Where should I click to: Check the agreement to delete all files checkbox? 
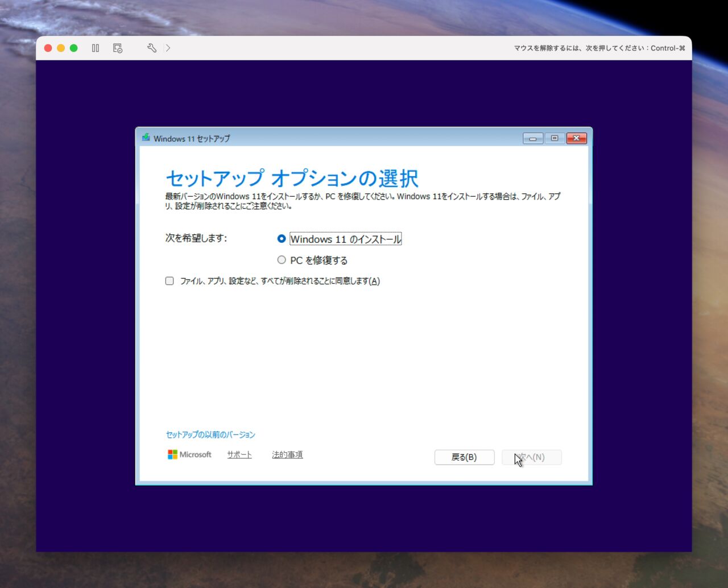[169, 281]
